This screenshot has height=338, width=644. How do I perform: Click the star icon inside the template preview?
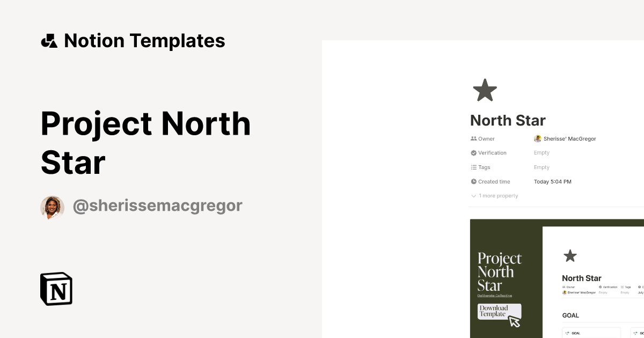point(570,256)
